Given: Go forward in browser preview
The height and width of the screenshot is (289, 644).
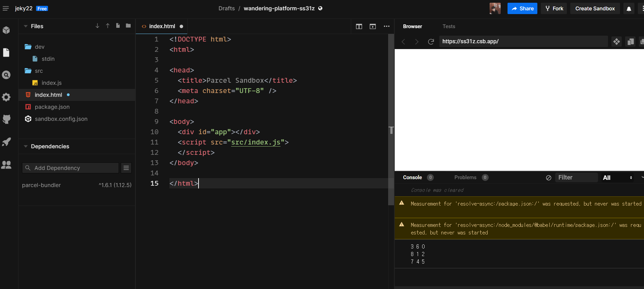Looking at the screenshot, I should (417, 42).
